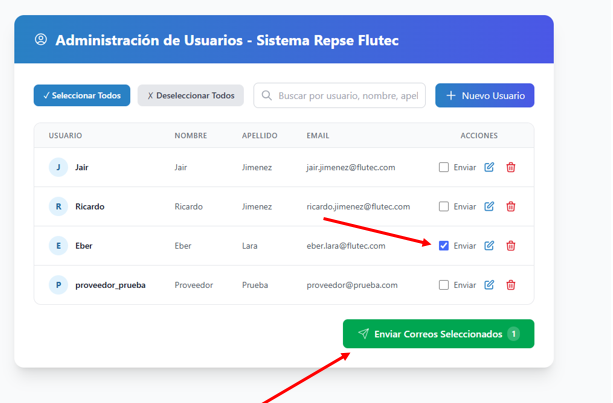The width and height of the screenshot is (613, 403).
Task: Click the magnifier icon in search box
Action: click(x=267, y=95)
